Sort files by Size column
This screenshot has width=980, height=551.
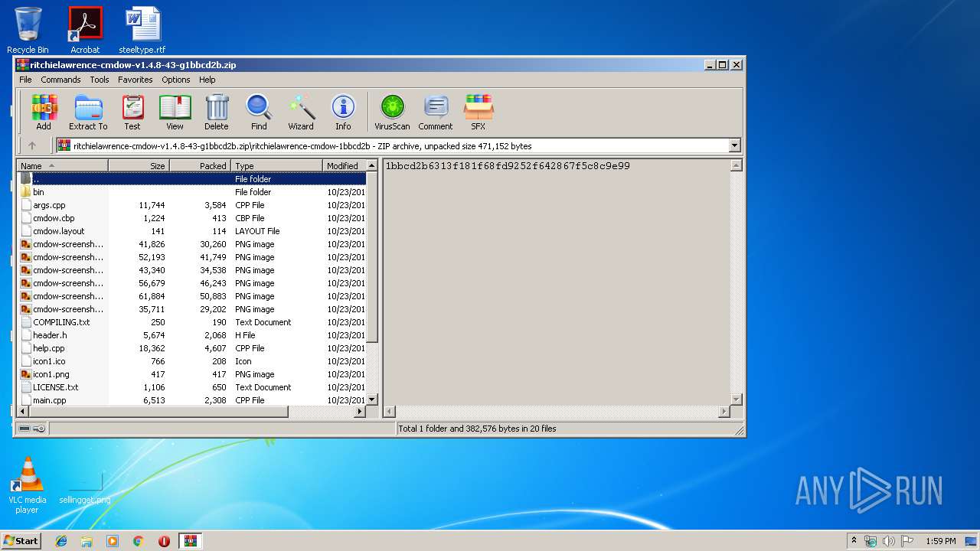click(x=139, y=165)
